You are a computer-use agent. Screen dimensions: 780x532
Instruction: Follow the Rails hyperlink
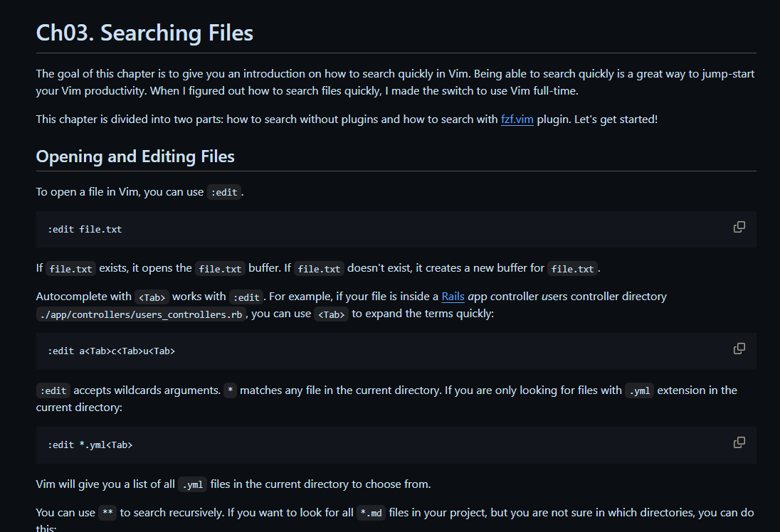tap(453, 296)
